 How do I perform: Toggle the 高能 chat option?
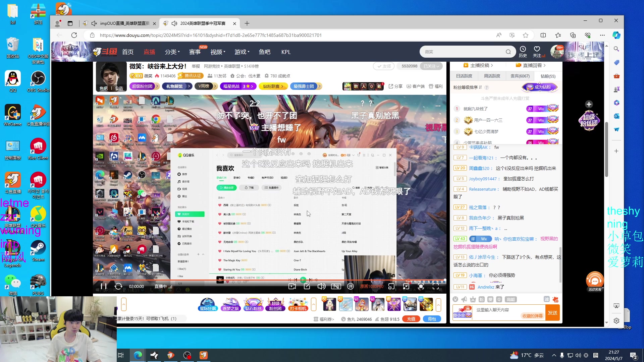click(x=511, y=299)
